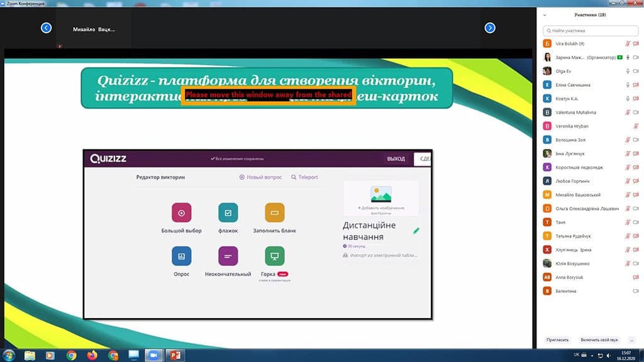Open Windows Start button
The width and height of the screenshot is (644, 362).
pyautogui.click(x=9, y=355)
